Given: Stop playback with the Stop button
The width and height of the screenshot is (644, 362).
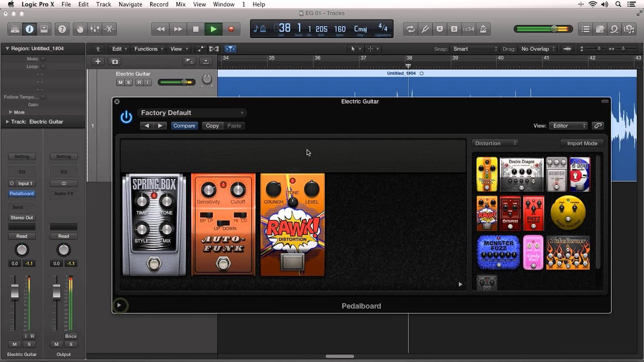Looking at the screenshot, I should click(x=196, y=29).
